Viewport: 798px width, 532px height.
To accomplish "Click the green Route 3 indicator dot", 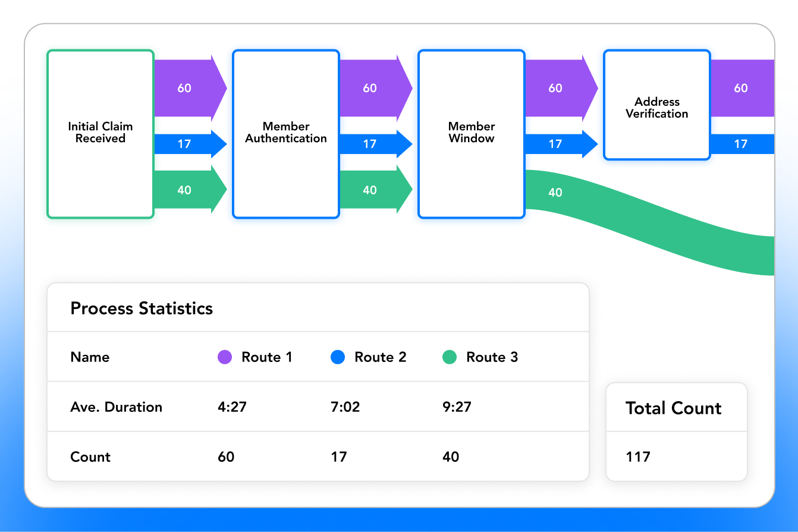I will point(450,357).
